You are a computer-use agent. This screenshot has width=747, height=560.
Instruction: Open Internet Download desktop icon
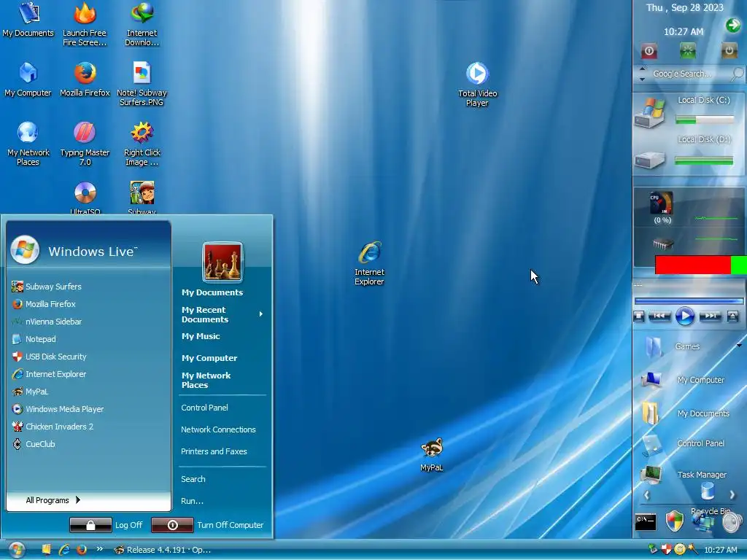click(x=142, y=24)
